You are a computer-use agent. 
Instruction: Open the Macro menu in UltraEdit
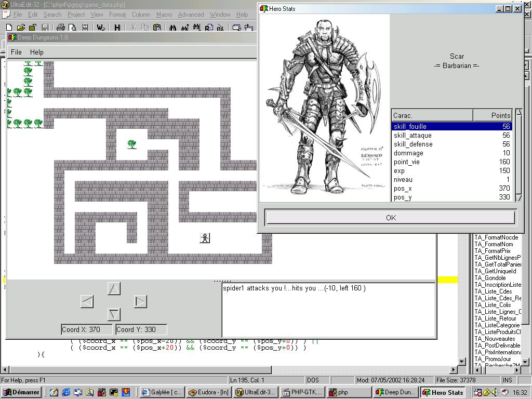[x=164, y=15]
